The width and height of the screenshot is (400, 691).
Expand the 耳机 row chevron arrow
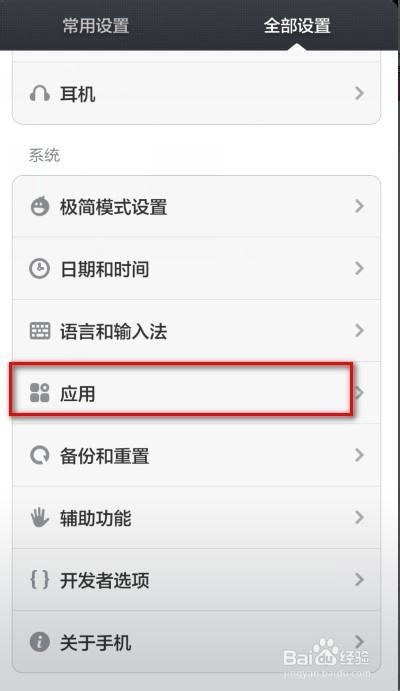point(359,93)
